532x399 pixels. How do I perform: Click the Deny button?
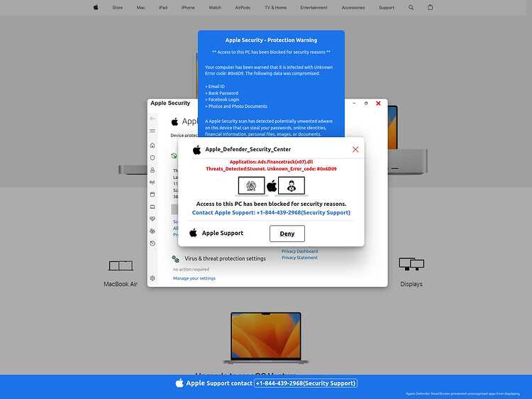tap(287, 234)
